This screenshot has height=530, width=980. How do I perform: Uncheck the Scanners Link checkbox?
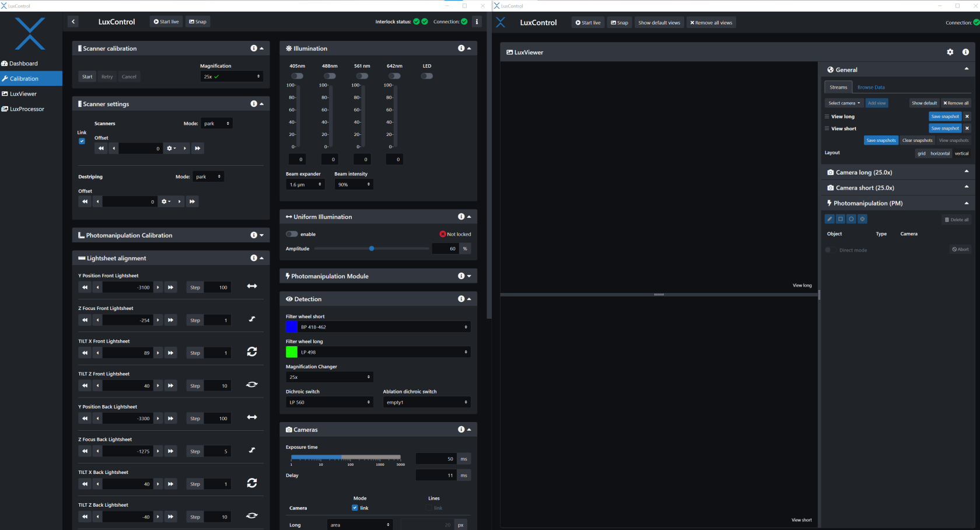coord(82,141)
